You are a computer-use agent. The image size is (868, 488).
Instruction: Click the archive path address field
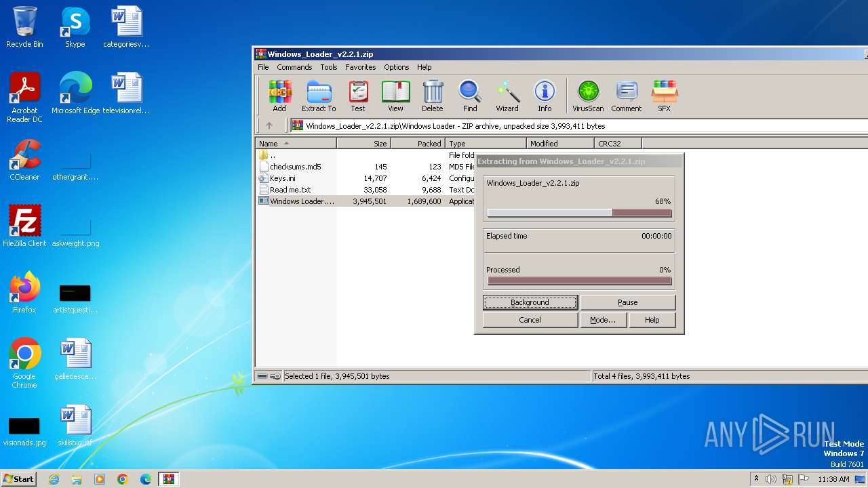(578, 125)
